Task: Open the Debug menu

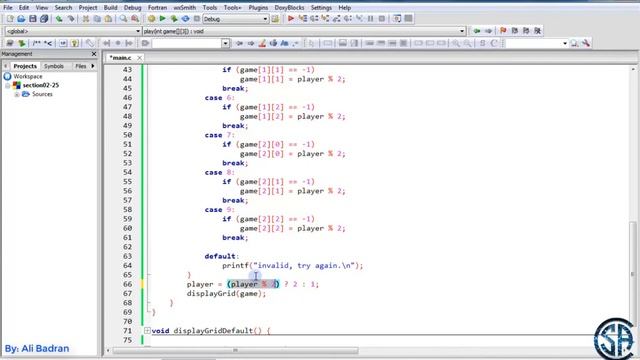Action: tap(132, 7)
